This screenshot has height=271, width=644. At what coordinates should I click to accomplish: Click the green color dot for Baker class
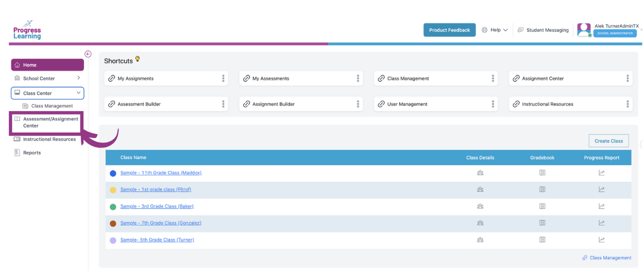(113, 207)
